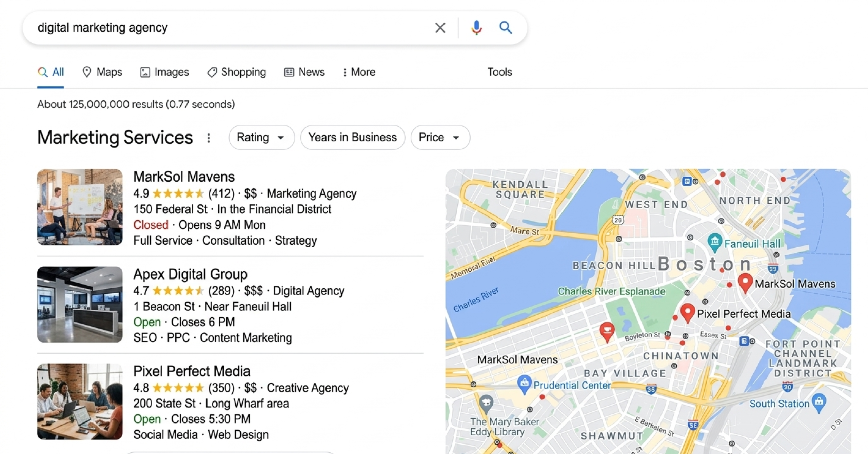
Task: Click inside the search input field
Action: click(x=231, y=27)
